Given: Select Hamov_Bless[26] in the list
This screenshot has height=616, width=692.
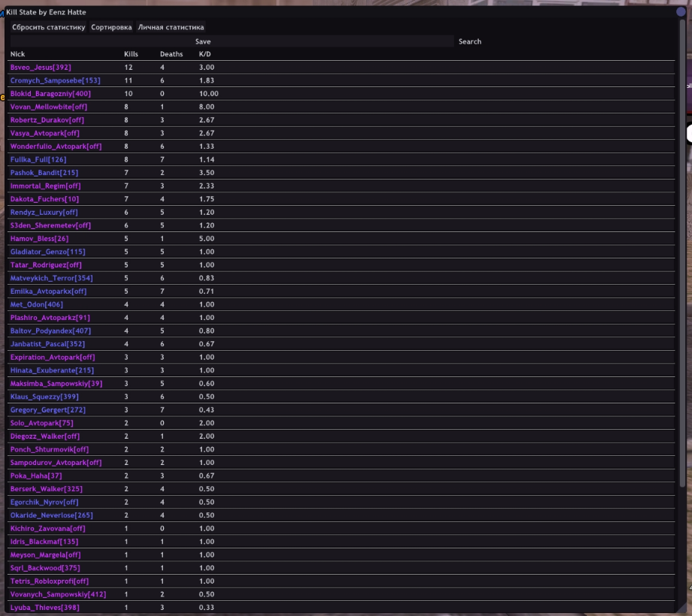Looking at the screenshot, I should (x=39, y=239).
